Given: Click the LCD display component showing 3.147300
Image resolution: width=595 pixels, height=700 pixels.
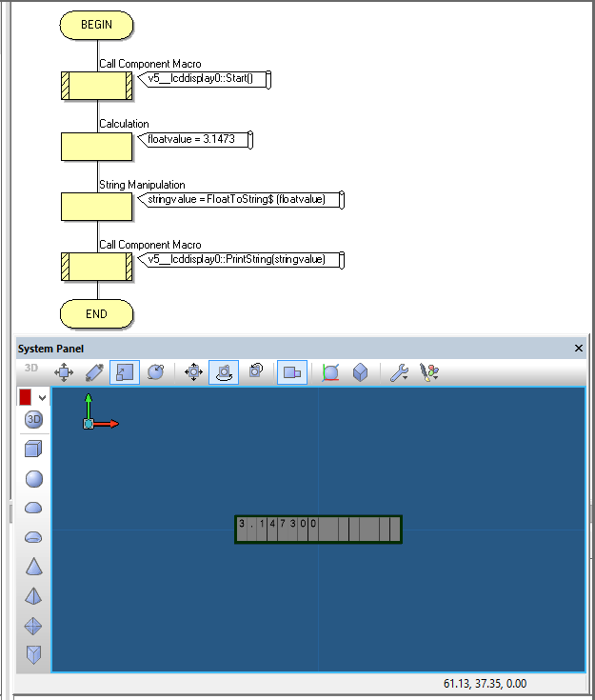Looking at the screenshot, I should (x=318, y=530).
